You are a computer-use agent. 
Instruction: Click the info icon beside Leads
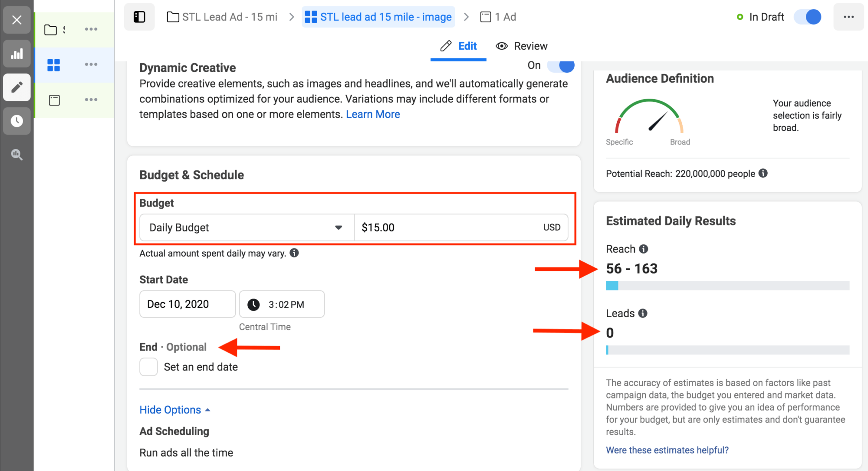pos(643,313)
